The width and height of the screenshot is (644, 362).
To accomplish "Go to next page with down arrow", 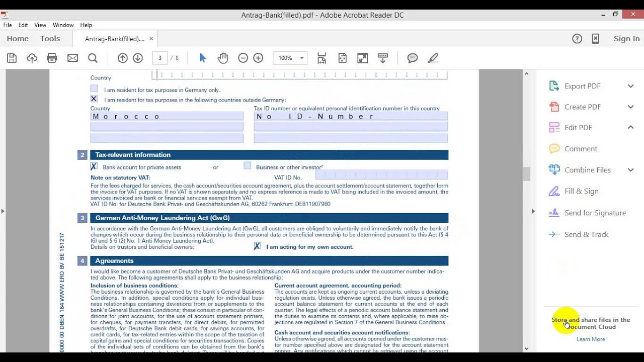I will (x=138, y=58).
